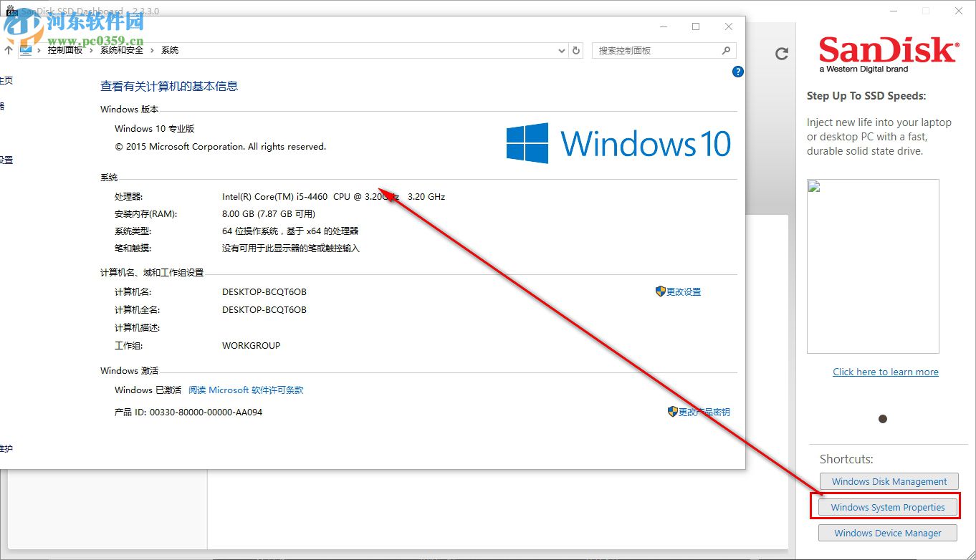Click the ad image placeholder in SanDisk panel
The image size is (976, 560).
click(x=873, y=266)
